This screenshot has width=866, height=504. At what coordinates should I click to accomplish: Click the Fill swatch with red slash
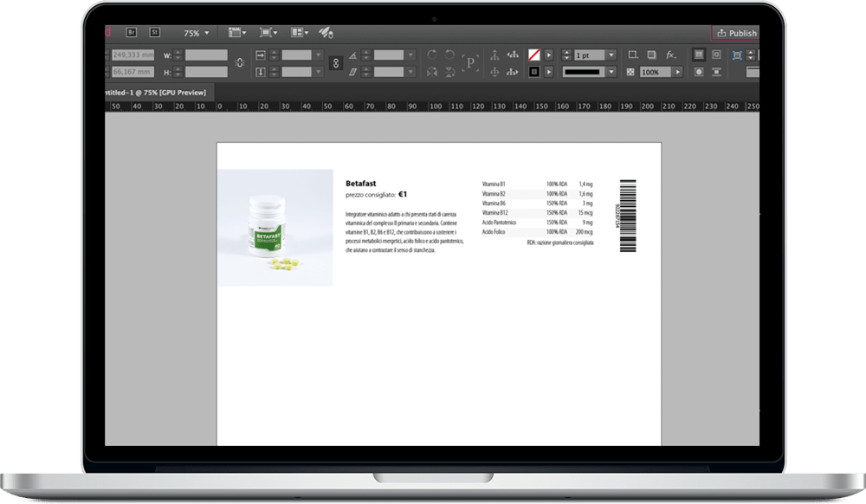point(534,55)
